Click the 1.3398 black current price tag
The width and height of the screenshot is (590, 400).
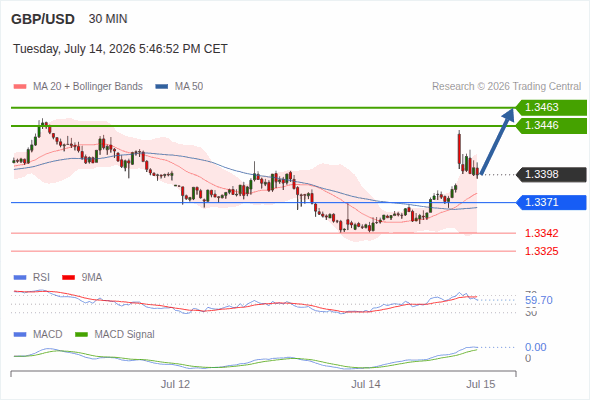tap(551, 174)
